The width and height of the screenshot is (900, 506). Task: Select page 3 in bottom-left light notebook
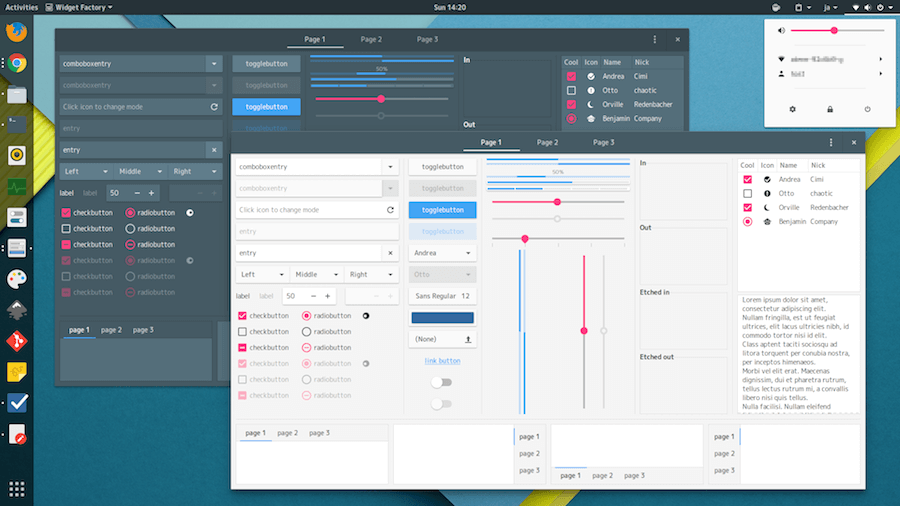[320, 433]
